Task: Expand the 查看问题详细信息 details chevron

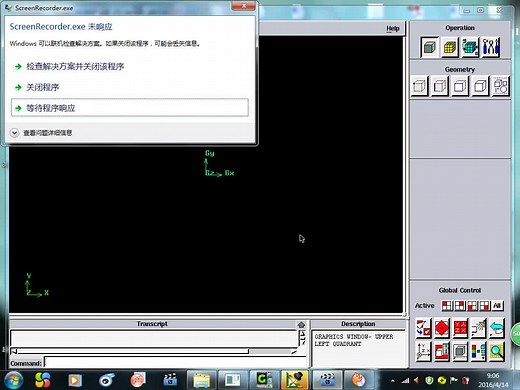Action: [14, 133]
